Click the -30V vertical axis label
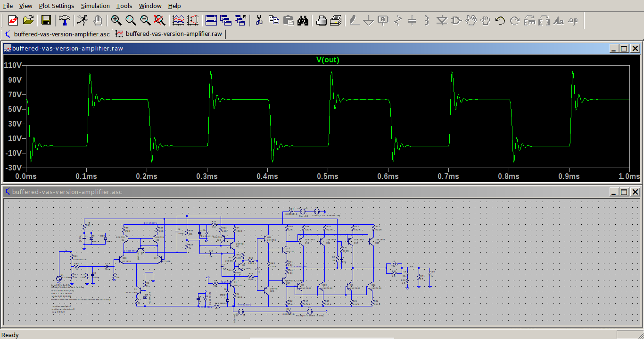Image resolution: width=644 pixels, height=339 pixels. (13, 167)
